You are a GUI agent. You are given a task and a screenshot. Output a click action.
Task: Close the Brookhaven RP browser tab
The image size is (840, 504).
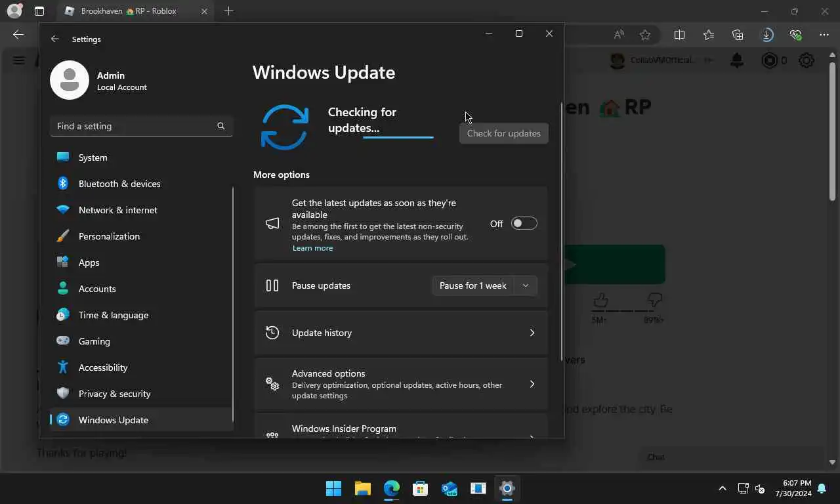point(204,11)
